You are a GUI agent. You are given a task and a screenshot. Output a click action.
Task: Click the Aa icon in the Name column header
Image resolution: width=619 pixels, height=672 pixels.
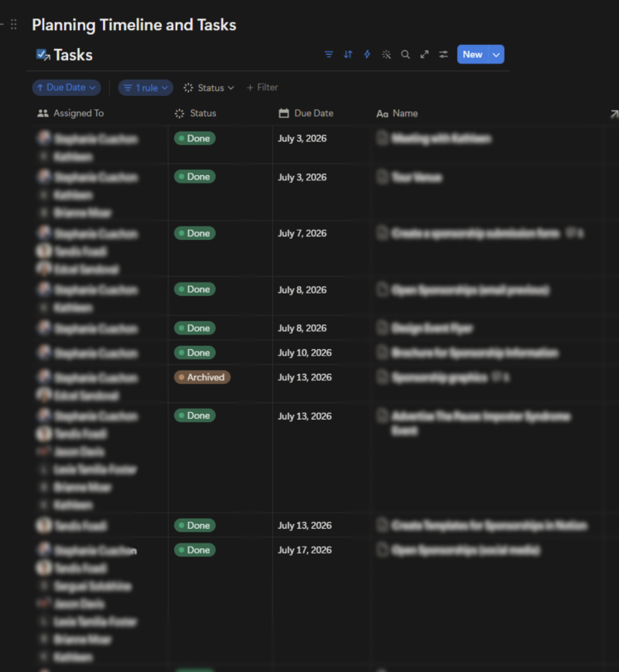382,114
